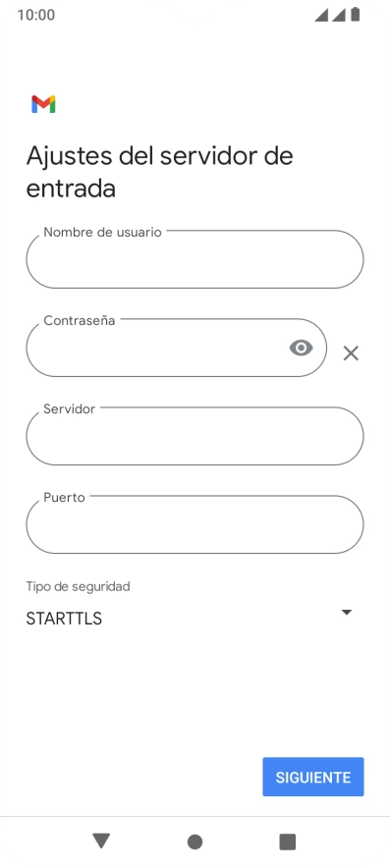Image resolution: width=390 pixels, height=868 pixels.
Task: Tap the circular Home navigation icon
Action: click(195, 842)
